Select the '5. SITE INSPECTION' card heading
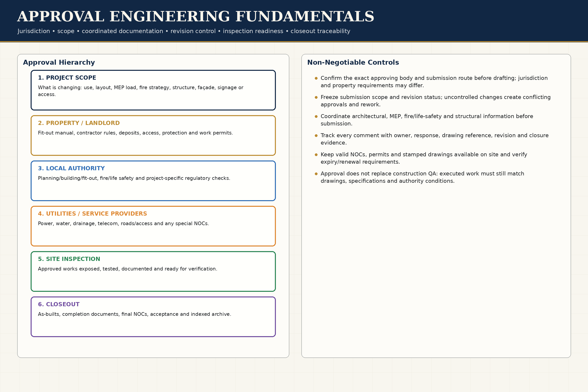The image size is (588, 392). [x=69, y=259]
